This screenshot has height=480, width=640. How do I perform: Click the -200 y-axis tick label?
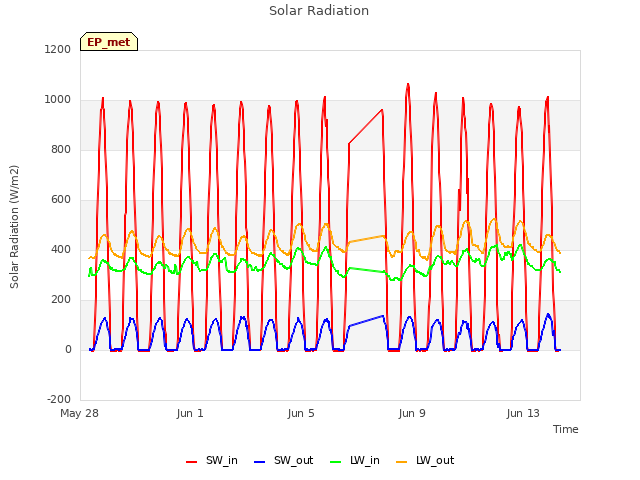coord(59,399)
